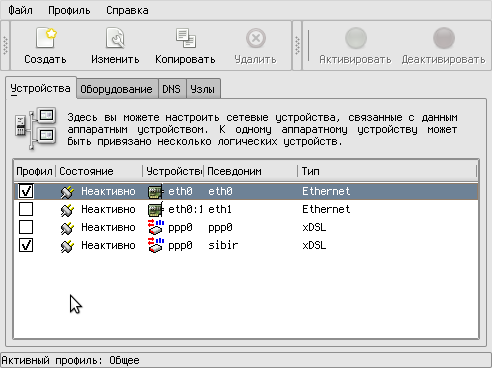Image resolution: width=492 pixels, height=368 pixels.
Task: Select Неактивно status in alias ppp0 row
Action: (108, 228)
